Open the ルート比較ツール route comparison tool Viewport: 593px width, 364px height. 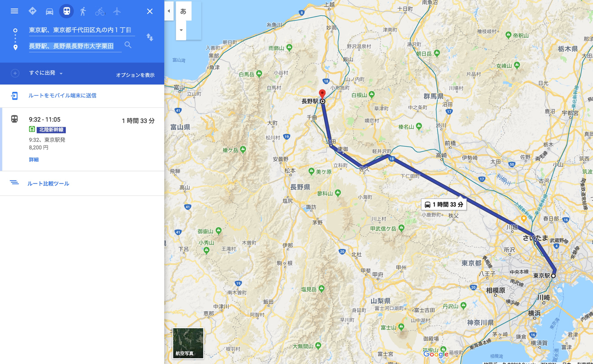click(x=48, y=183)
